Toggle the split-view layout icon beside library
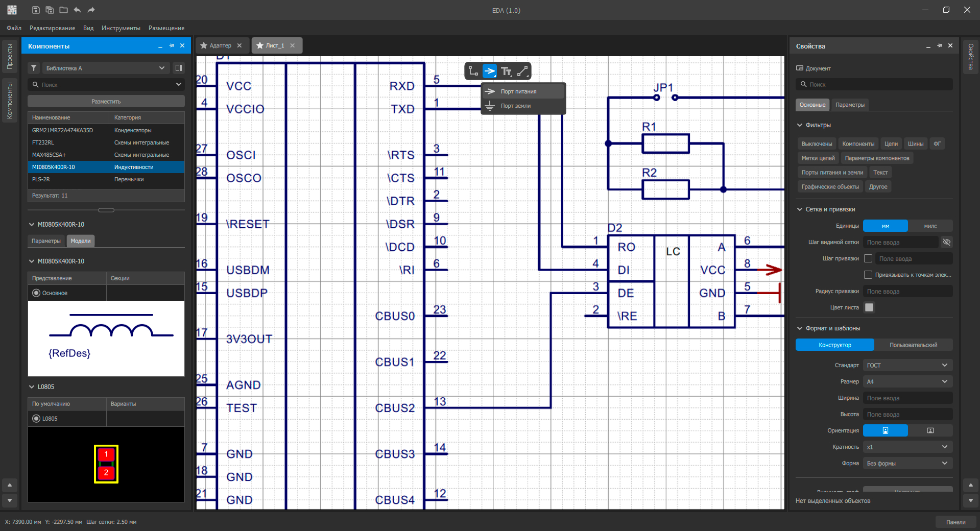Screen dimensions: 980x531 tap(179, 68)
